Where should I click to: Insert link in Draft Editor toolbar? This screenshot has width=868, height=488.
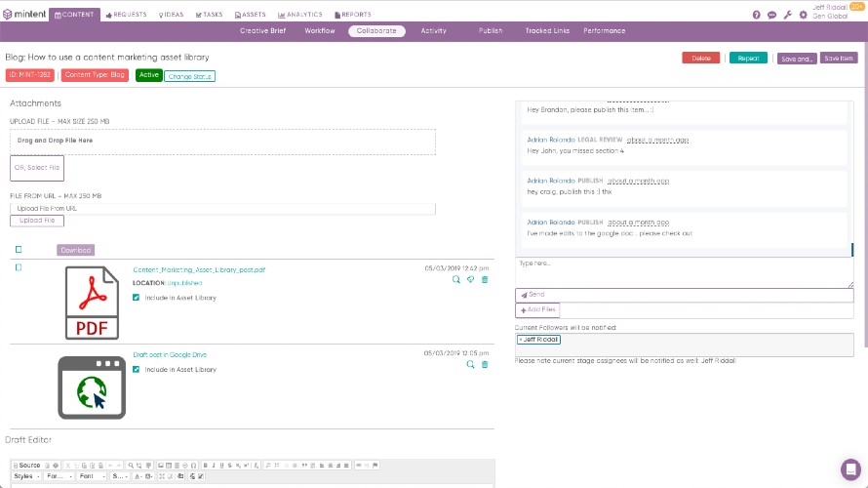coord(359,466)
